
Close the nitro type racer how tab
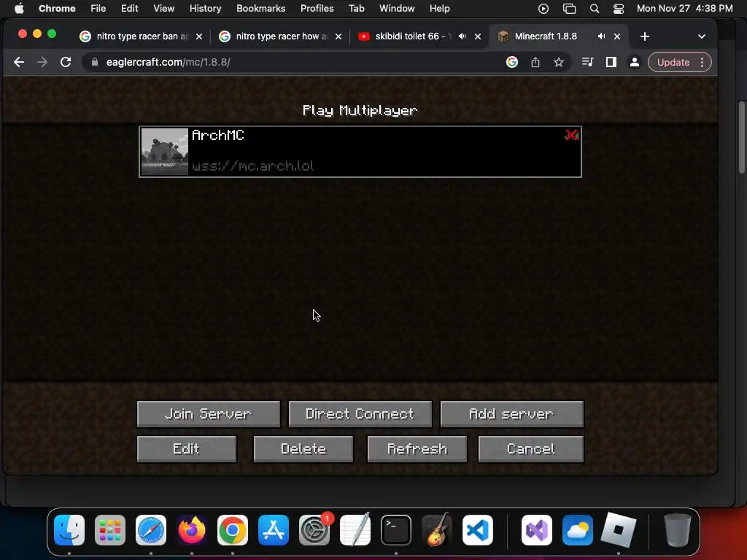click(338, 36)
